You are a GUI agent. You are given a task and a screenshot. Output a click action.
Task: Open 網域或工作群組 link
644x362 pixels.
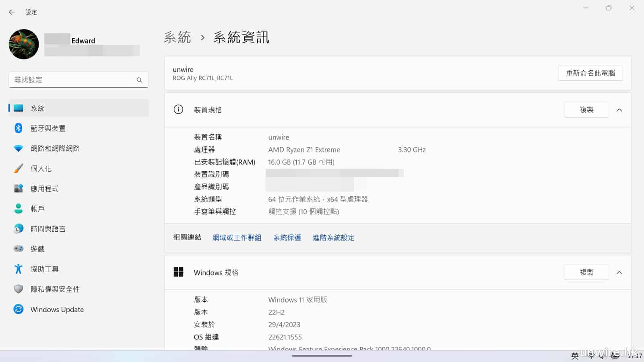[x=237, y=238]
